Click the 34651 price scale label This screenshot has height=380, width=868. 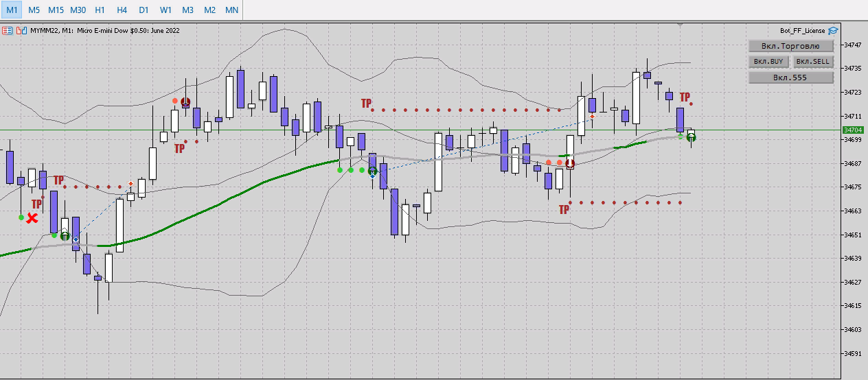point(854,235)
